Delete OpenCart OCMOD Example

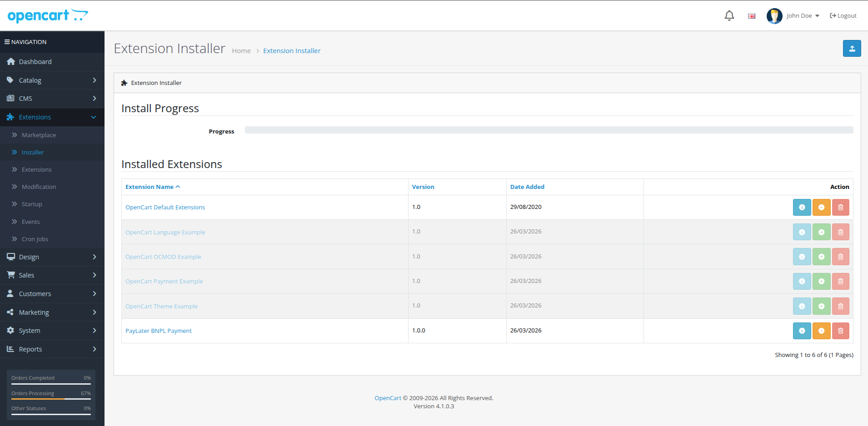tap(841, 257)
